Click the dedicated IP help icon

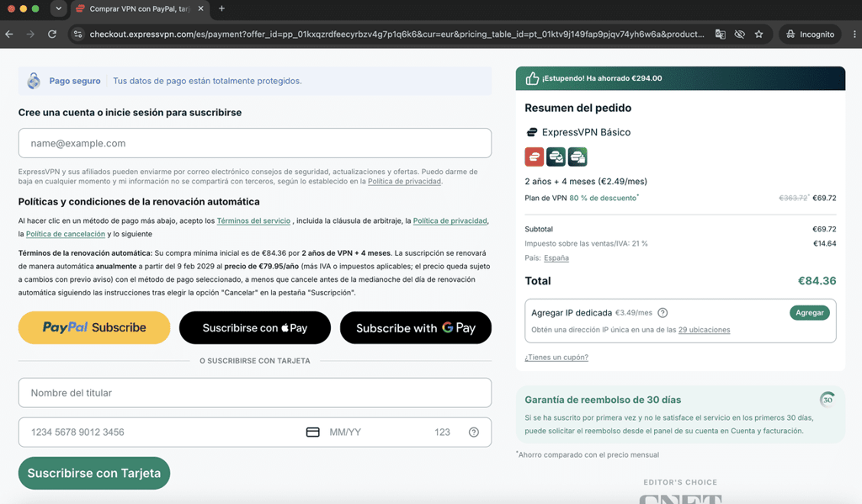662,313
